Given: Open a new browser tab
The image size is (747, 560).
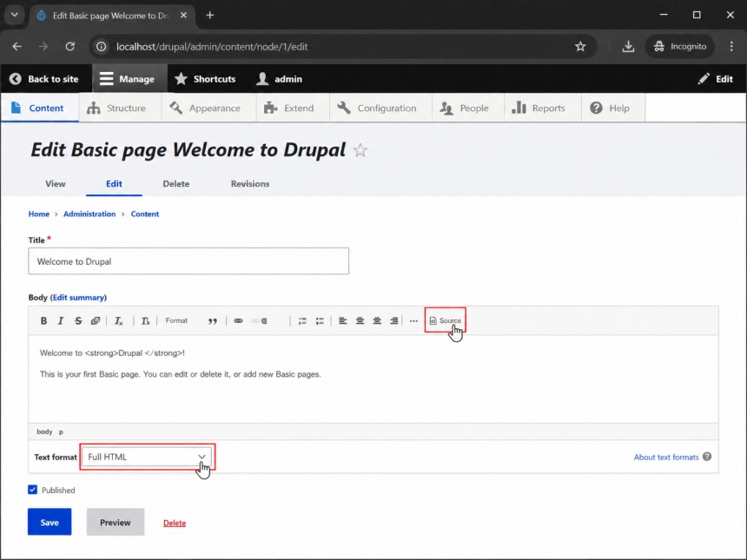Looking at the screenshot, I should tap(210, 16).
